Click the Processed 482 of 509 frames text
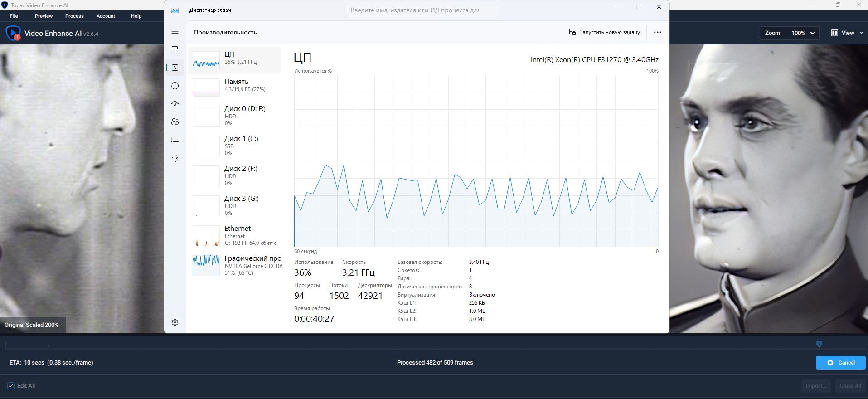 [x=435, y=363]
